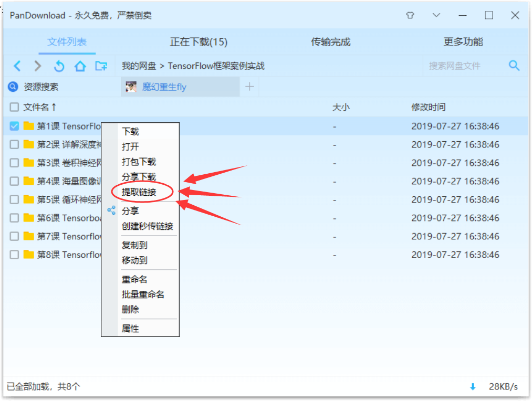Click the folder icon of 第1课 TensorFlow
The width and height of the screenshot is (532, 401).
pyautogui.click(x=29, y=126)
